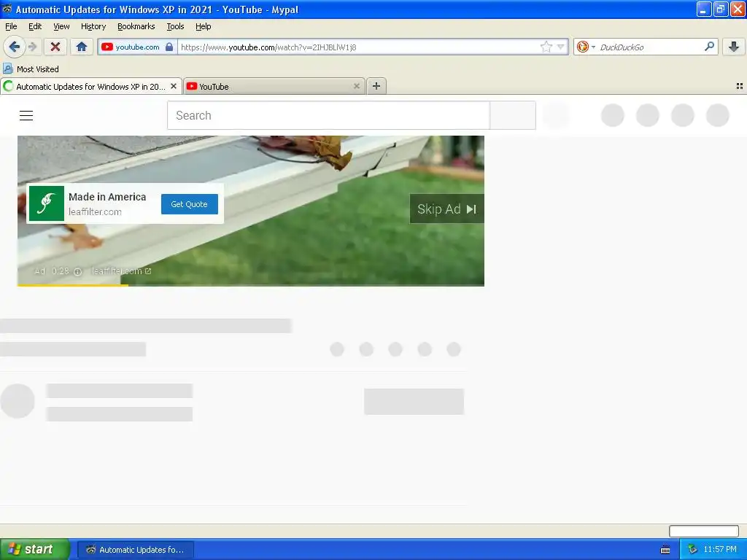Click the keyboard tray icon

pos(665,550)
